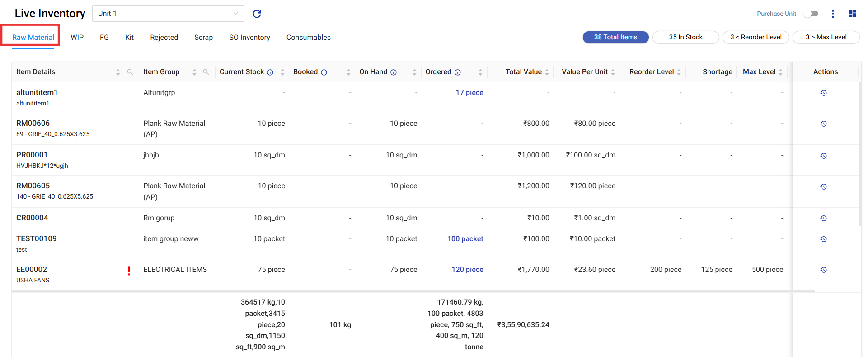Sort by the Total Value column
The image size is (868, 357).
click(547, 72)
